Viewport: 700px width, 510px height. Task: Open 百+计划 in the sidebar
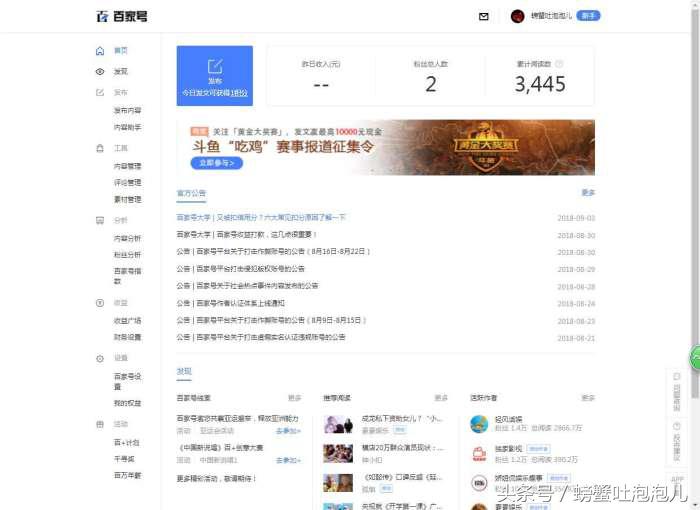click(127, 443)
